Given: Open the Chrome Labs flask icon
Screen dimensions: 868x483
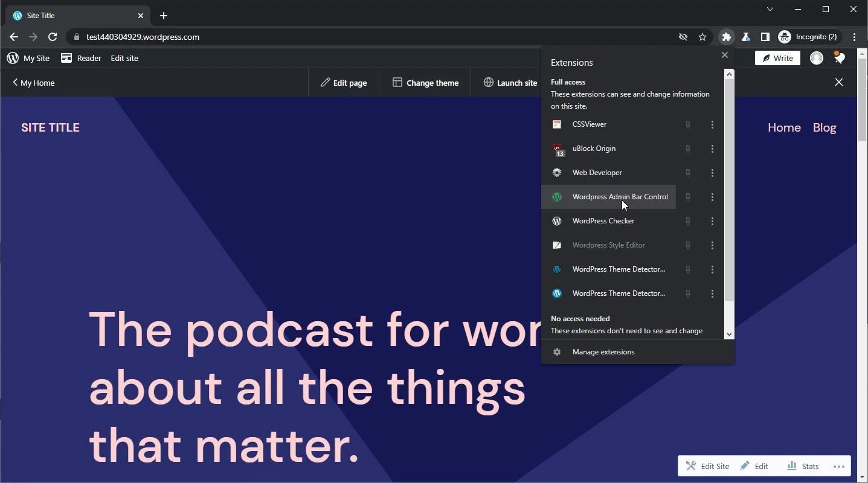Looking at the screenshot, I should coord(746,37).
